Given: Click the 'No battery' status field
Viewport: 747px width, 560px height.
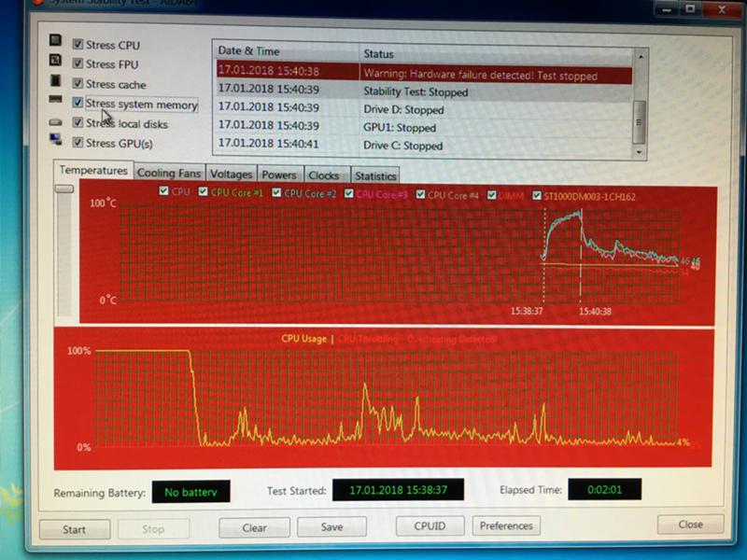Looking at the screenshot, I should pyautogui.click(x=191, y=492).
